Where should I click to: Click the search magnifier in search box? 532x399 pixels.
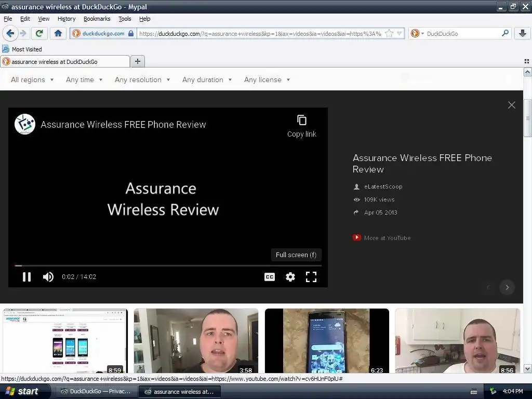pyautogui.click(x=505, y=33)
